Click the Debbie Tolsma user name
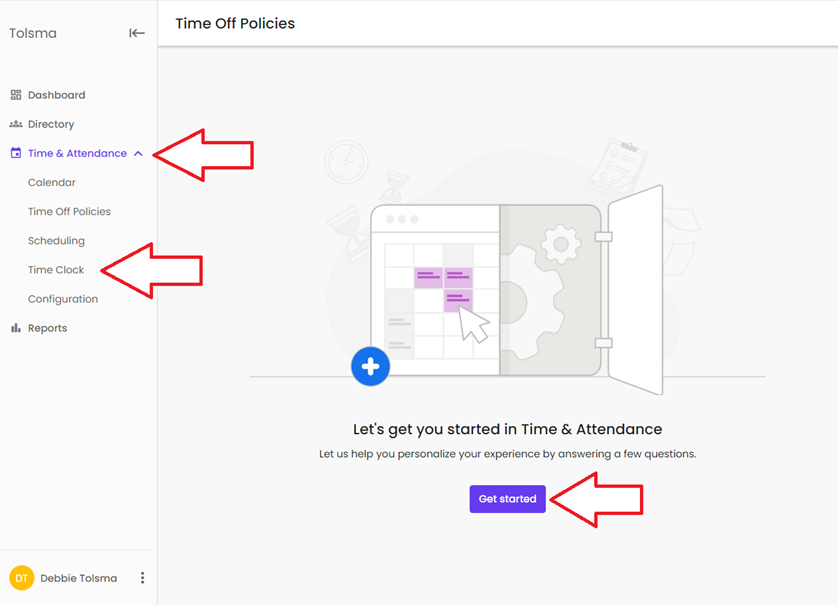 (x=78, y=578)
